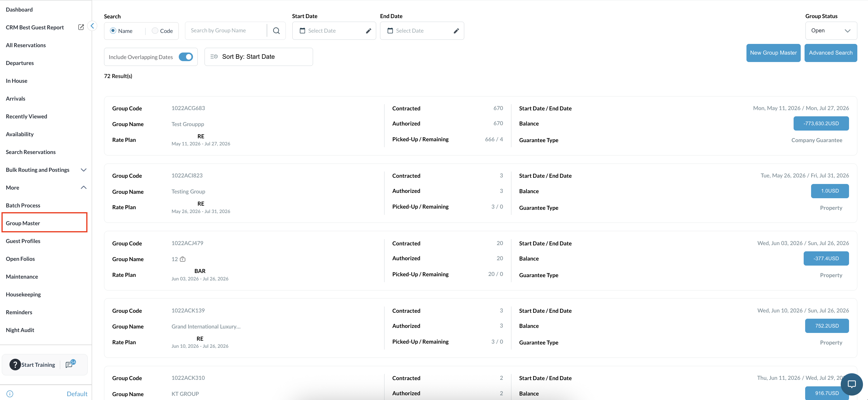Open Batch Process

23,205
